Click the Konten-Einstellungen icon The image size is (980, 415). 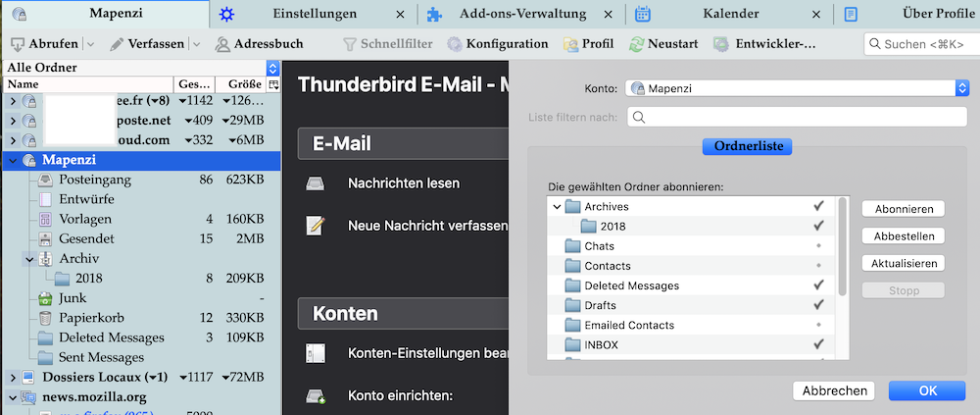coord(315,353)
